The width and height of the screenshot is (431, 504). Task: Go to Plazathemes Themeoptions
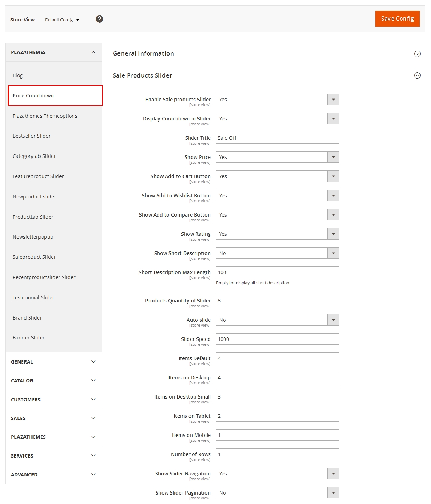45,116
